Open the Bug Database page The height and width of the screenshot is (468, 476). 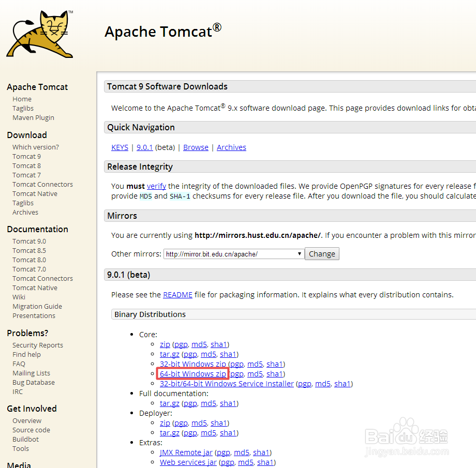[33, 382]
